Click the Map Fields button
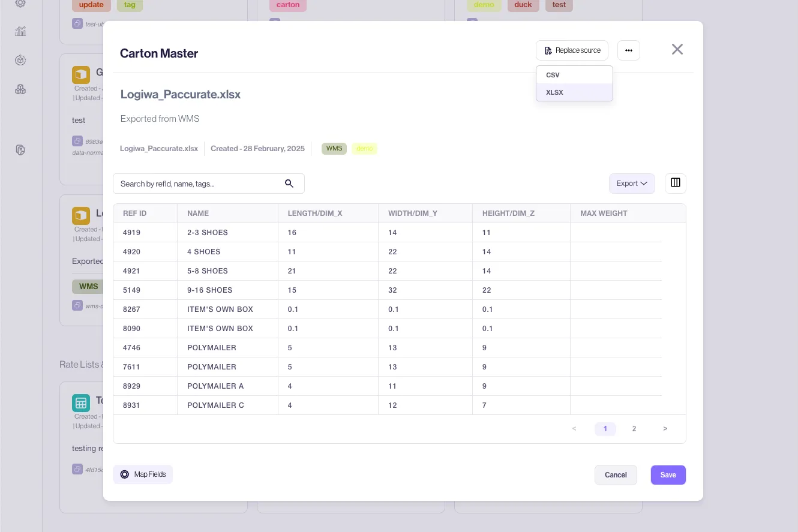The height and width of the screenshot is (532, 798). pyautogui.click(x=143, y=474)
